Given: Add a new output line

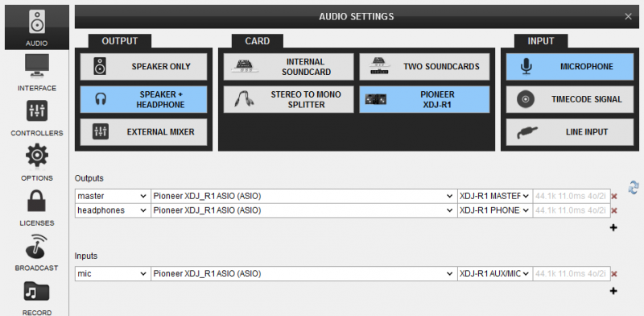Looking at the screenshot, I should (613, 227).
